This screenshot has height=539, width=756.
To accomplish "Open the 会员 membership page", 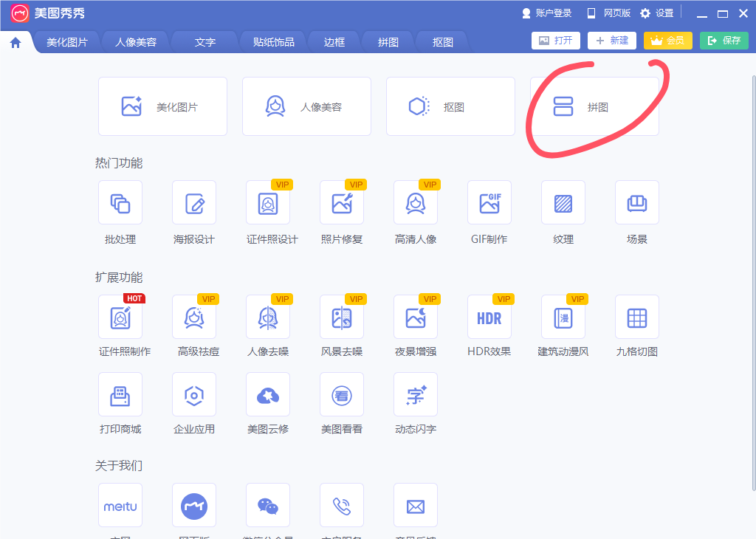I will 667,41.
